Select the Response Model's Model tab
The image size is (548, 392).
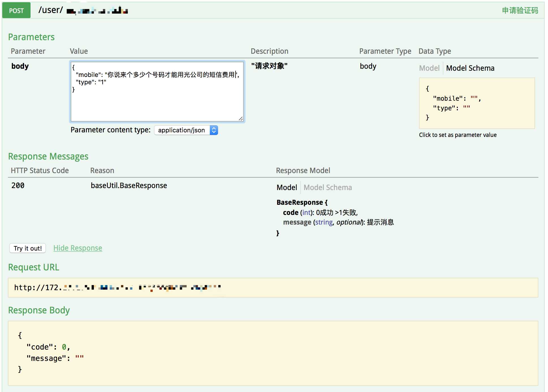(x=287, y=188)
